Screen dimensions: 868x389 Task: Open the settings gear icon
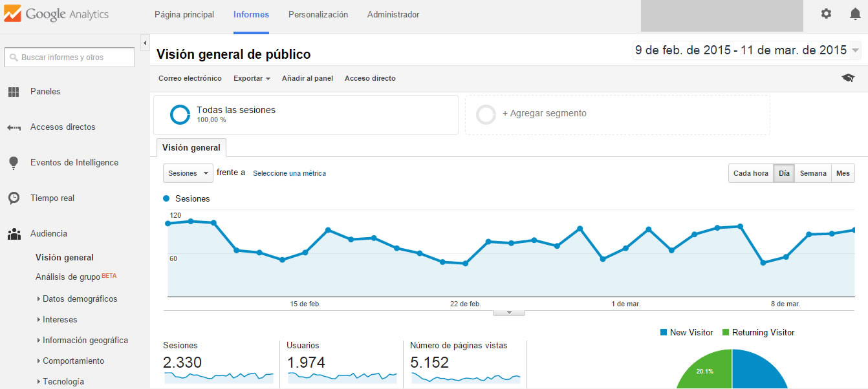tap(826, 13)
